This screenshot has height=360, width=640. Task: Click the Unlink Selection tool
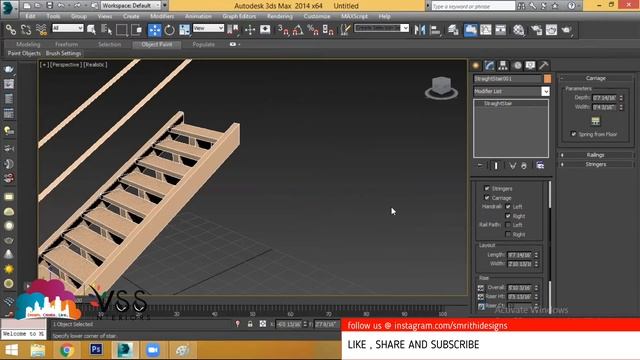point(26,29)
